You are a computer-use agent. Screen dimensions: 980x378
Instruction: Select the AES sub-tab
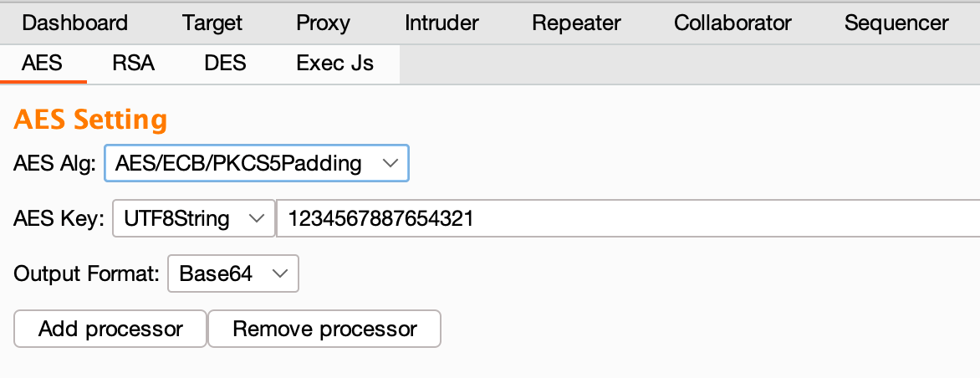(x=43, y=64)
